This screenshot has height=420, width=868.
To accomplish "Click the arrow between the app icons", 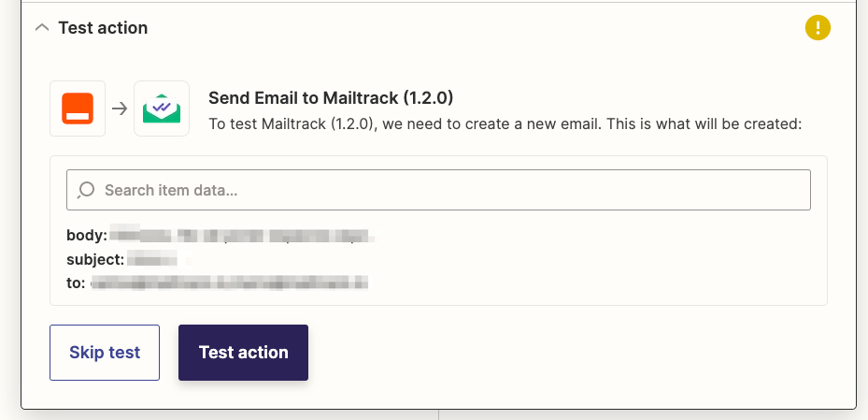I will (x=120, y=109).
